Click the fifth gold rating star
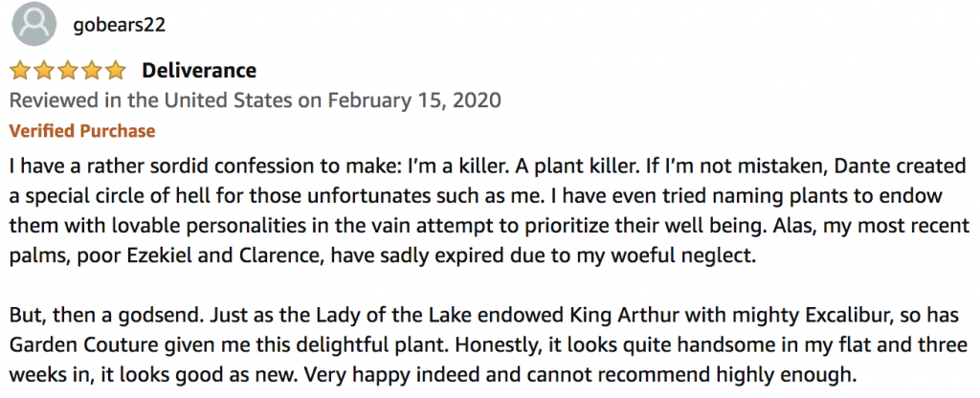This screenshot has height=398, width=980. [116, 71]
